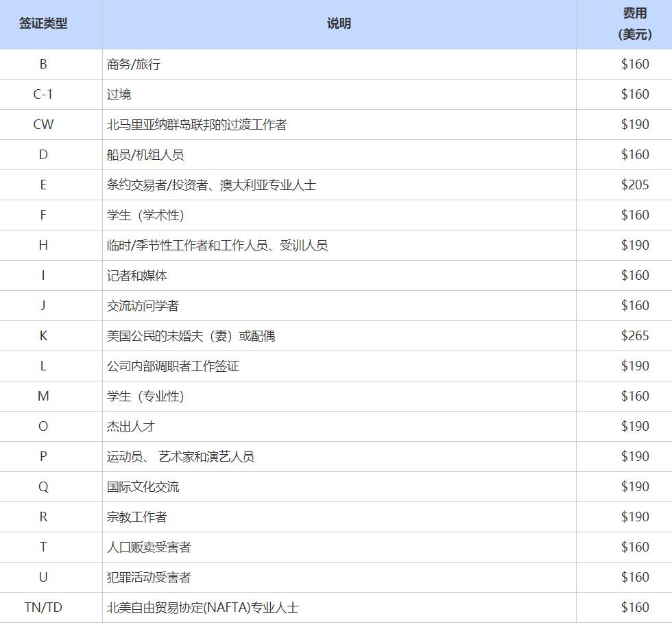
Task: Select the 美国公民的未婚夫（妻）或配偶 cell
Action: tap(191, 336)
